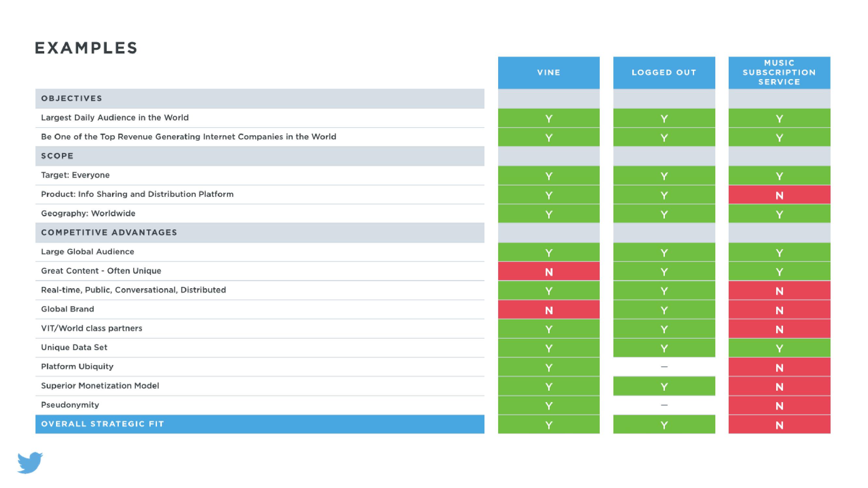Click the LOGGED OUT column header
Screen dimensions: 868x488
[x=664, y=73]
